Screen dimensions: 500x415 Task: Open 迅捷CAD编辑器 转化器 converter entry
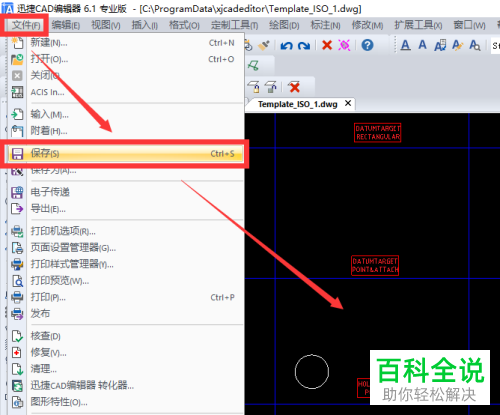(126, 386)
